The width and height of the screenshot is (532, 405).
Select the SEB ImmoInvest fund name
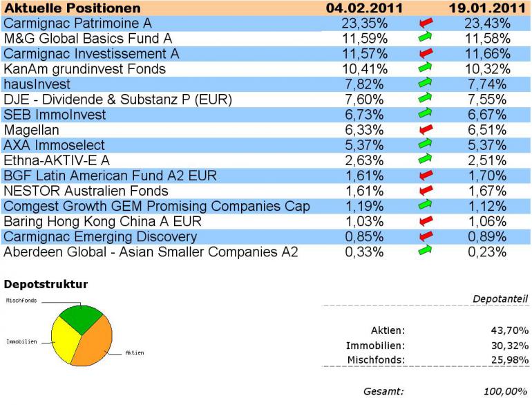tap(55, 115)
